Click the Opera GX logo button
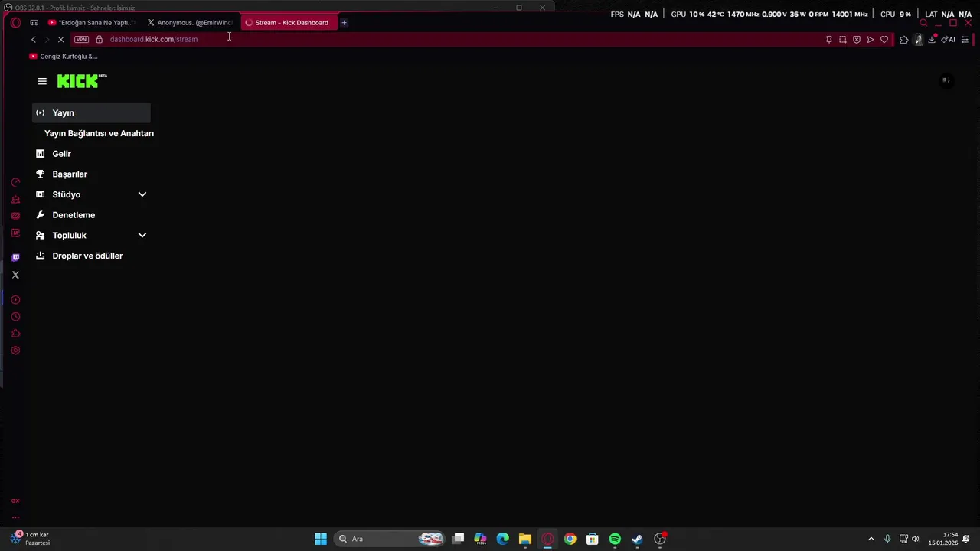Screen dimensions: 980x551 tap(15, 23)
